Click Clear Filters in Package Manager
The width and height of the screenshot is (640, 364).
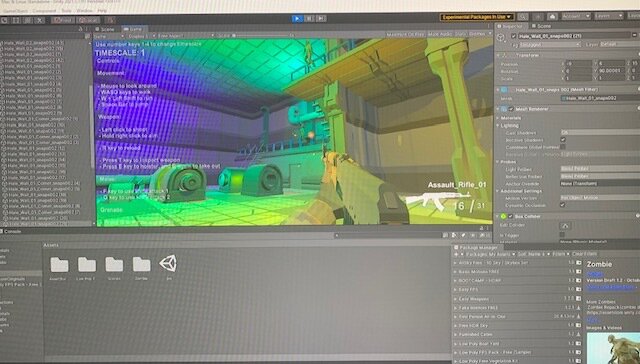(x=584, y=254)
